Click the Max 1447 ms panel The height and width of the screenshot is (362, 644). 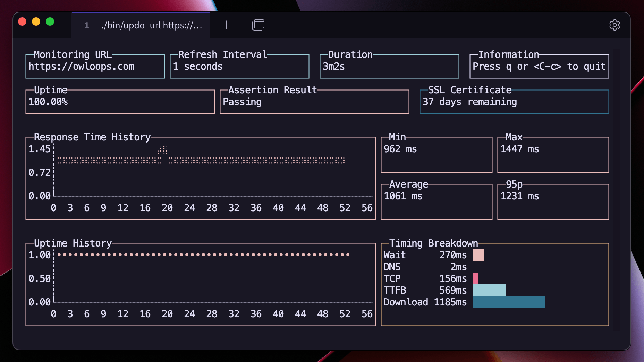553,154
